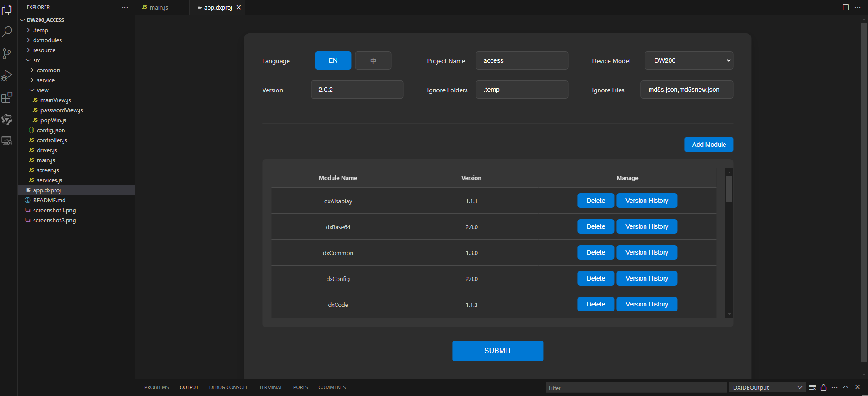Image resolution: width=868 pixels, height=396 pixels.
Task: Click the Ignore Folders input field
Action: 522,90
